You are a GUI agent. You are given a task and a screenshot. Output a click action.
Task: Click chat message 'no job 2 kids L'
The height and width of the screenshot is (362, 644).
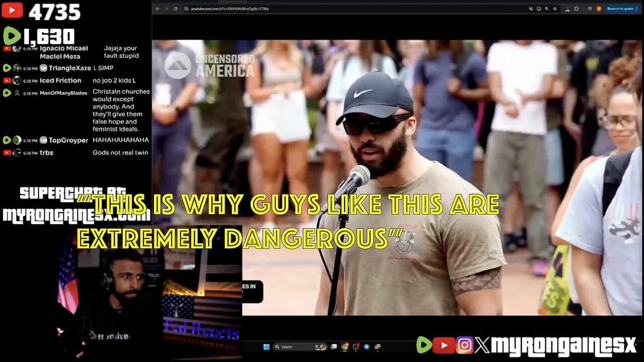pyautogui.click(x=114, y=80)
